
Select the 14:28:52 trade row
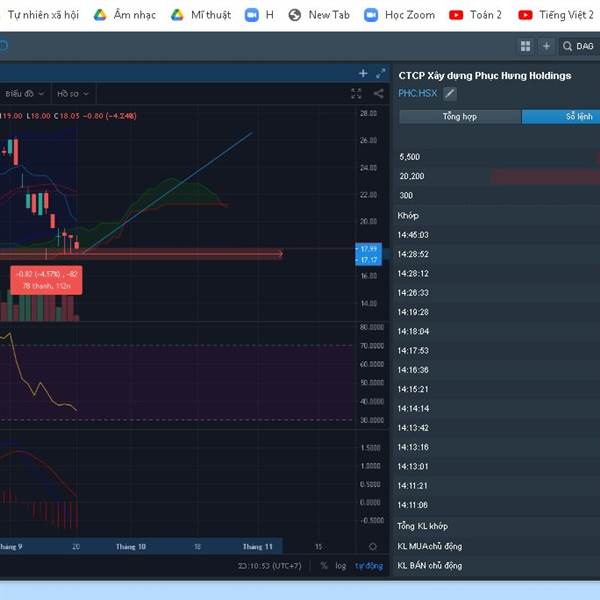[497, 254]
